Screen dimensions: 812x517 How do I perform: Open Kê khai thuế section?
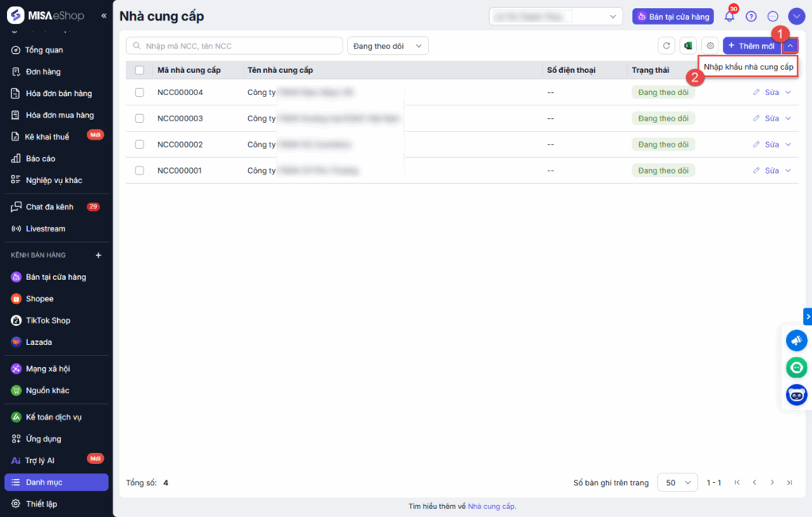47,136
